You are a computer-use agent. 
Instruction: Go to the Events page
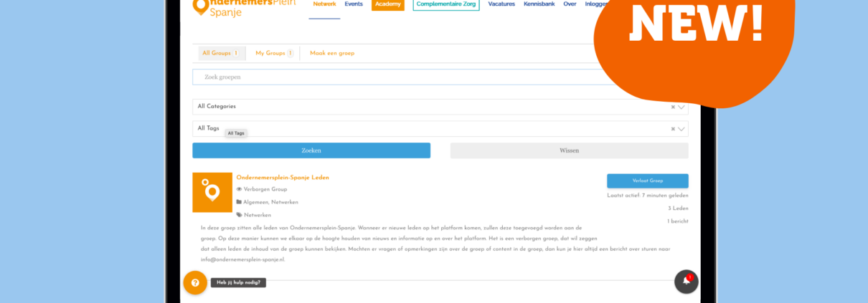354,4
